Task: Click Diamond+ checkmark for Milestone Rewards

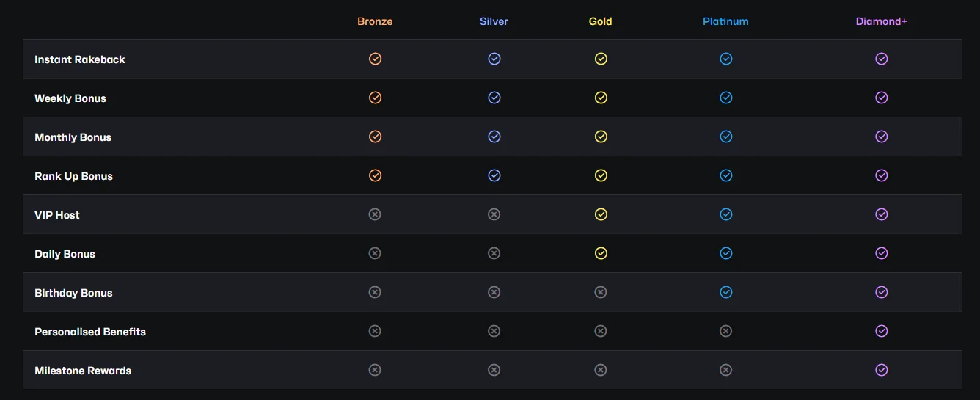Action: tap(882, 370)
